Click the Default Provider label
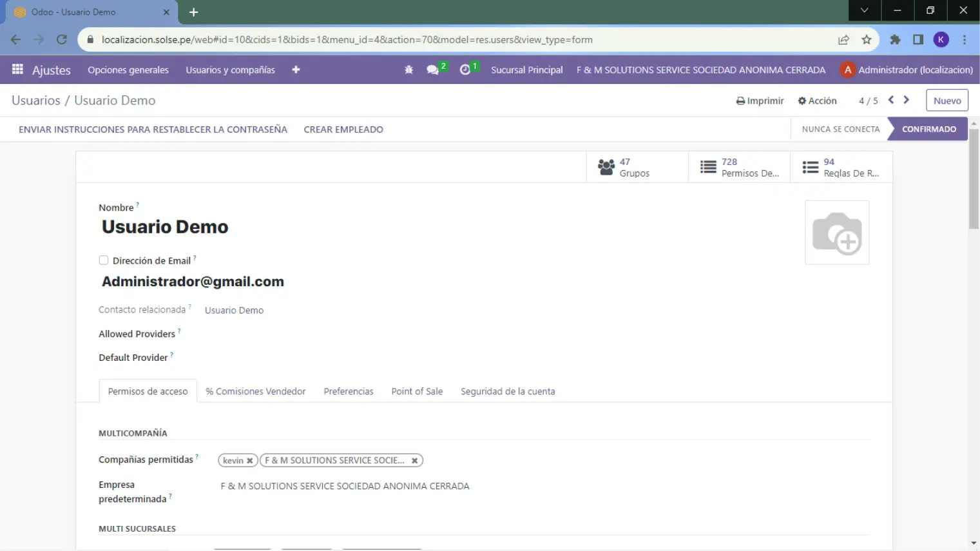Viewport: 980px width, 551px height. point(133,358)
